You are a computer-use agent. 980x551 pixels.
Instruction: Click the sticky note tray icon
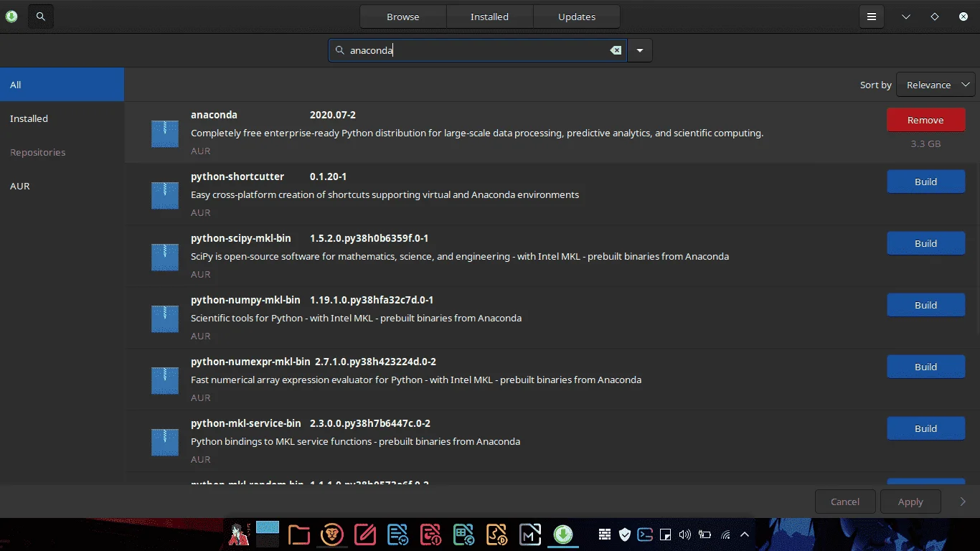pyautogui.click(x=665, y=534)
